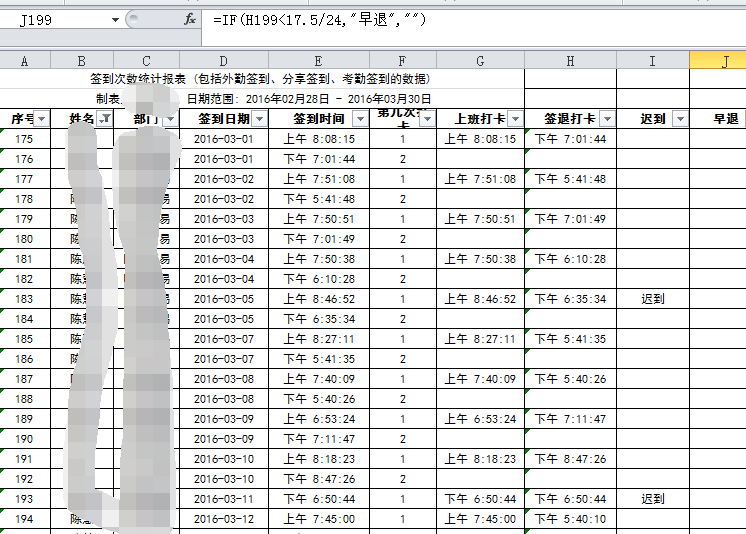Image resolution: width=746 pixels, height=534 pixels.
Task: Select column E header
Action: [319, 60]
